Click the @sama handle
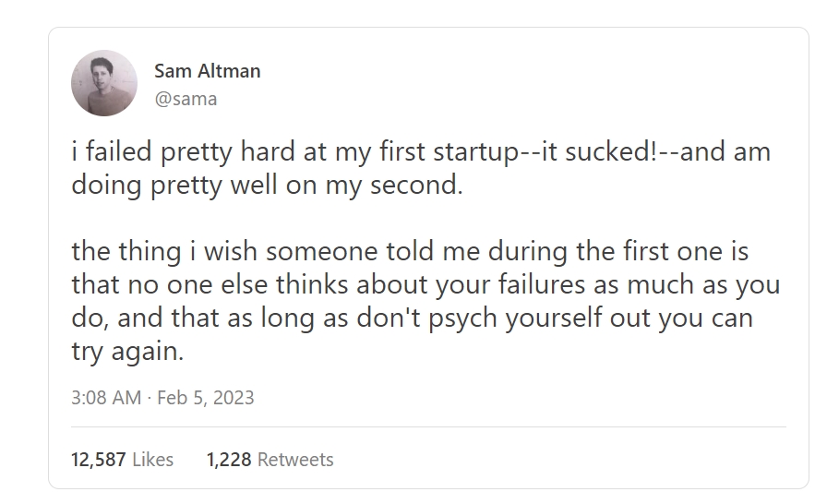This screenshot has width=839, height=504. pos(186,98)
